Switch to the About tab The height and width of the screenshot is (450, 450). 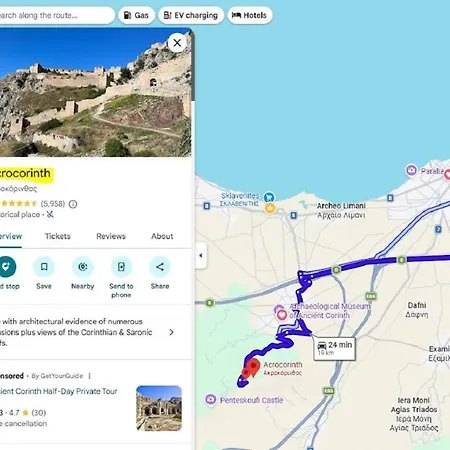coord(162,236)
